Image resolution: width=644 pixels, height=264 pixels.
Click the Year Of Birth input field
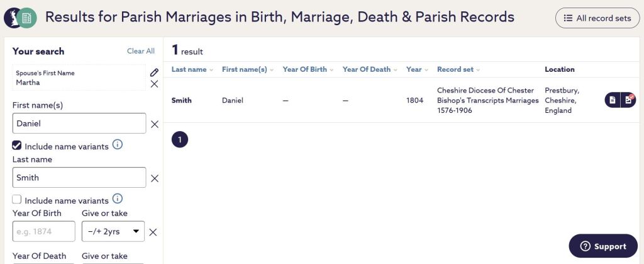click(x=43, y=232)
